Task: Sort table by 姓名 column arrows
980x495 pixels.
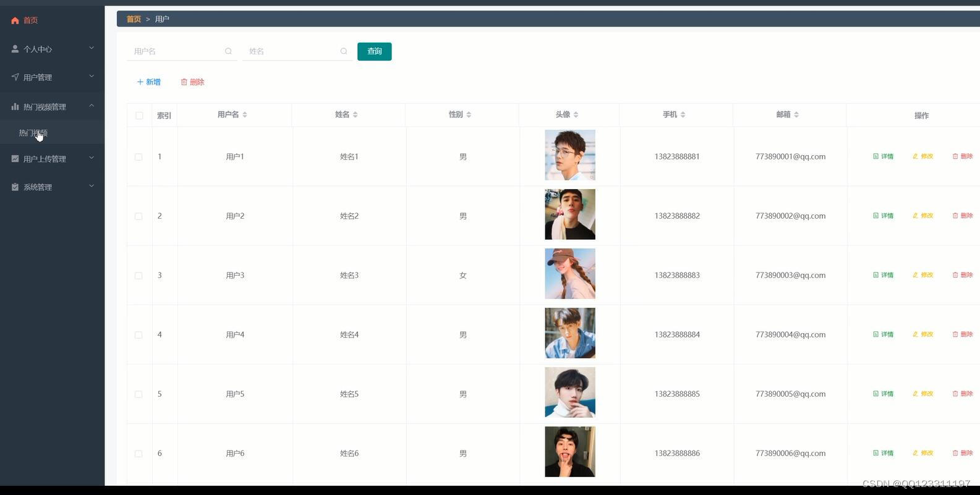Action: [x=356, y=114]
